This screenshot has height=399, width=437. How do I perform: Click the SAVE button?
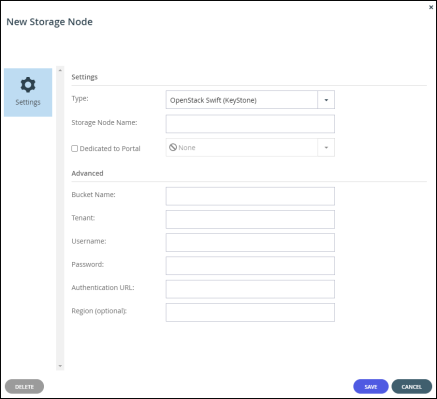click(371, 387)
